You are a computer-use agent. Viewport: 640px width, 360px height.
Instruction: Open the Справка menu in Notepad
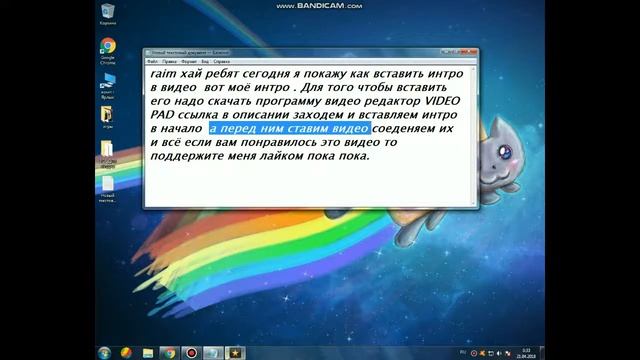[222, 62]
